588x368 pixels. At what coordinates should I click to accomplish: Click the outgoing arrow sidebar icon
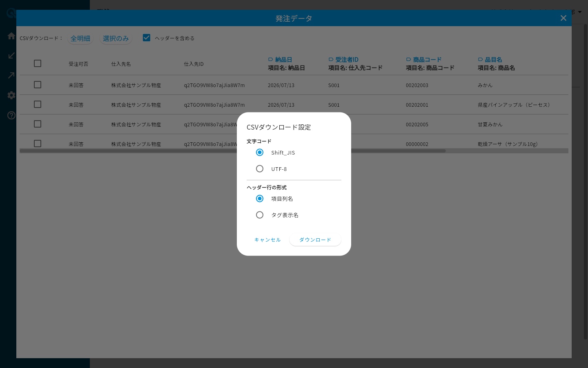pyautogui.click(x=11, y=75)
